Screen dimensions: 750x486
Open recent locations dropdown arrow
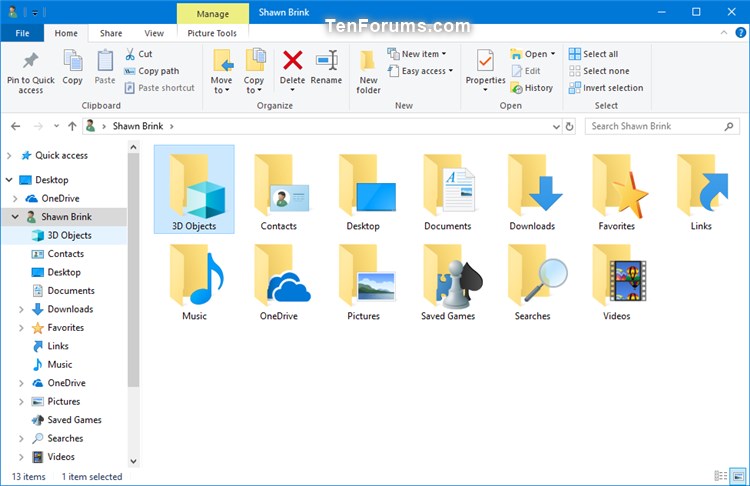click(x=56, y=126)
